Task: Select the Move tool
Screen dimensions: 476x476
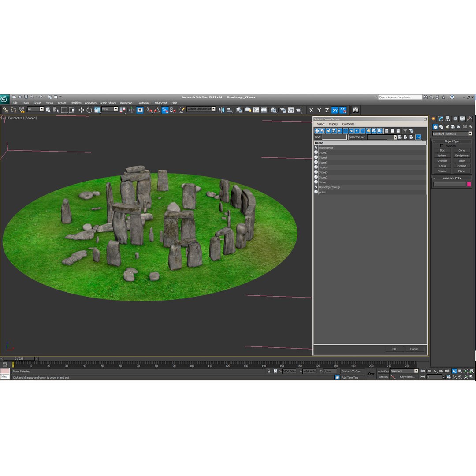Action: [x=81, y=110]
